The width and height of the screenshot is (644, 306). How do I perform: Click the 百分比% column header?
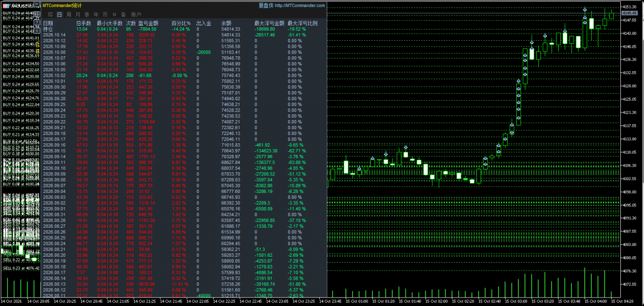pos(181,24)
